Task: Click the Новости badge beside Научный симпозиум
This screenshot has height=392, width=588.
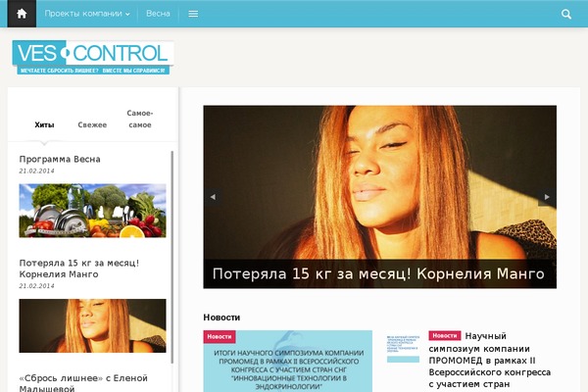Action: coord(445,336)
